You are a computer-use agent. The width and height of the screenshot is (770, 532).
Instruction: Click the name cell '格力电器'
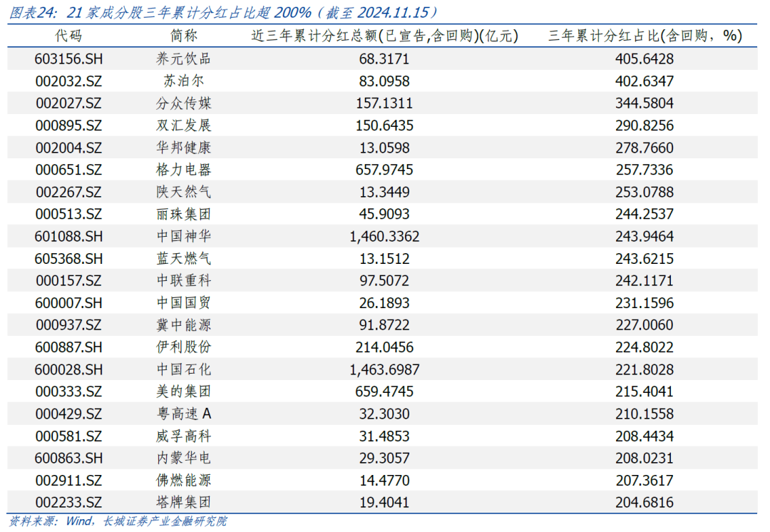(184, 170)
